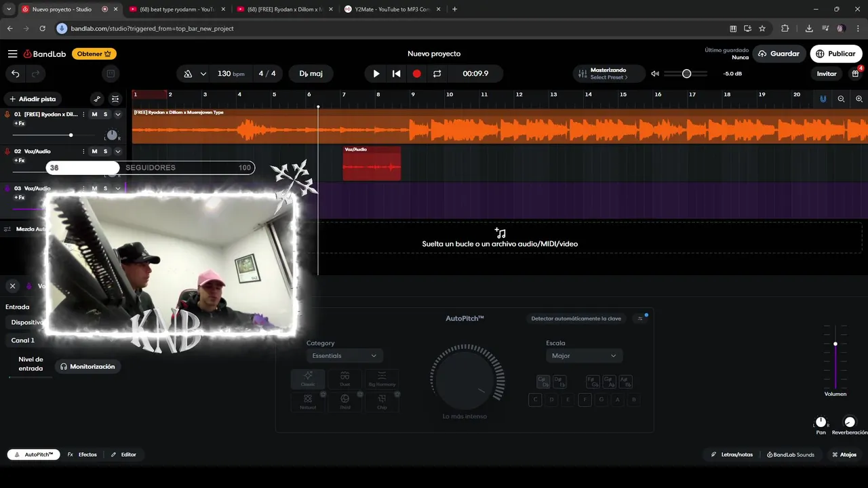
Task: Solo track 02 Voz/Audio
Action: pyautogui.click(x=105, y=151)
